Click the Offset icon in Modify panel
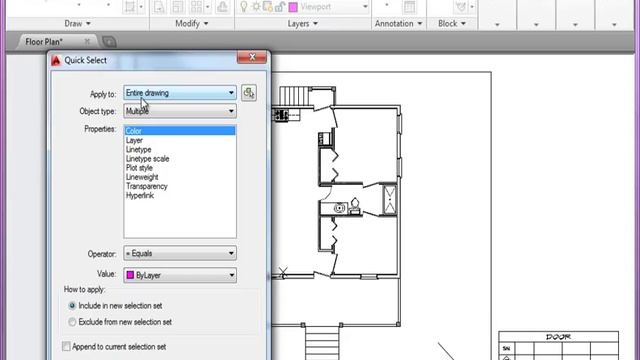This screenshot has width=640, height=360. click(222, 7)
